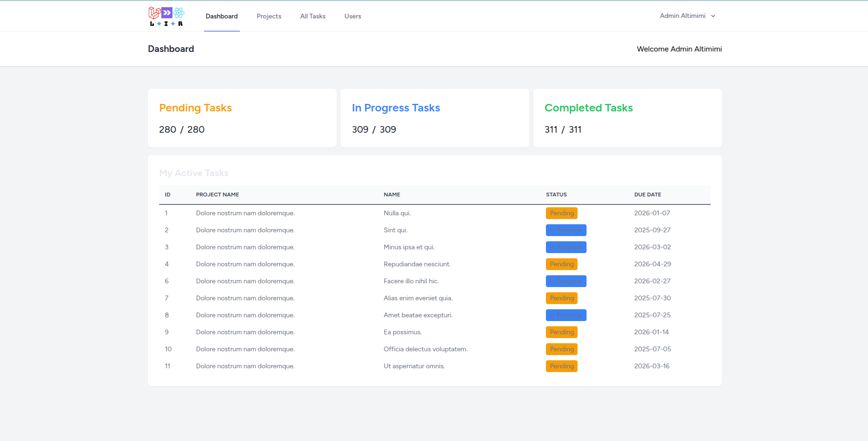
Task: Open project name link in row 1
Action: pos(245,213)
